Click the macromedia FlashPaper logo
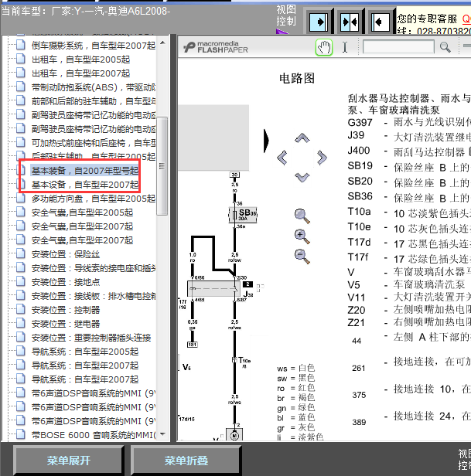The width and height of the screenshot is (471, 476). pos(216,47)
